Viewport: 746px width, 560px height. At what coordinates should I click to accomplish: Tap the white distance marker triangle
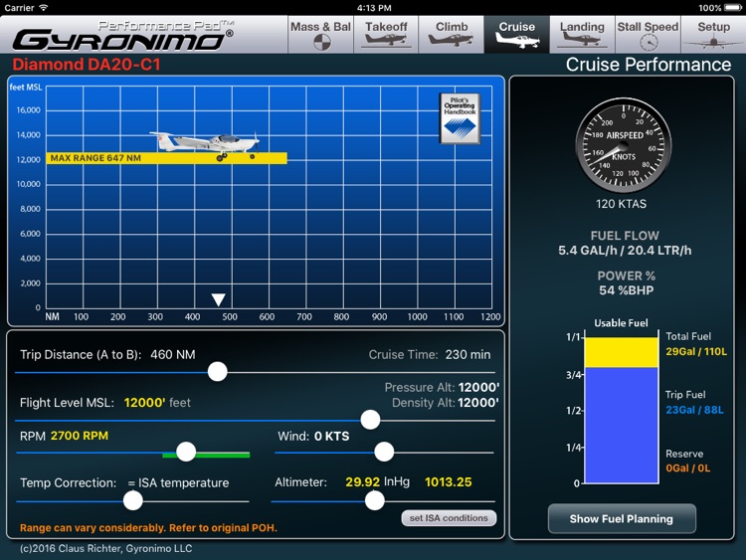click(x=219, y=299)
